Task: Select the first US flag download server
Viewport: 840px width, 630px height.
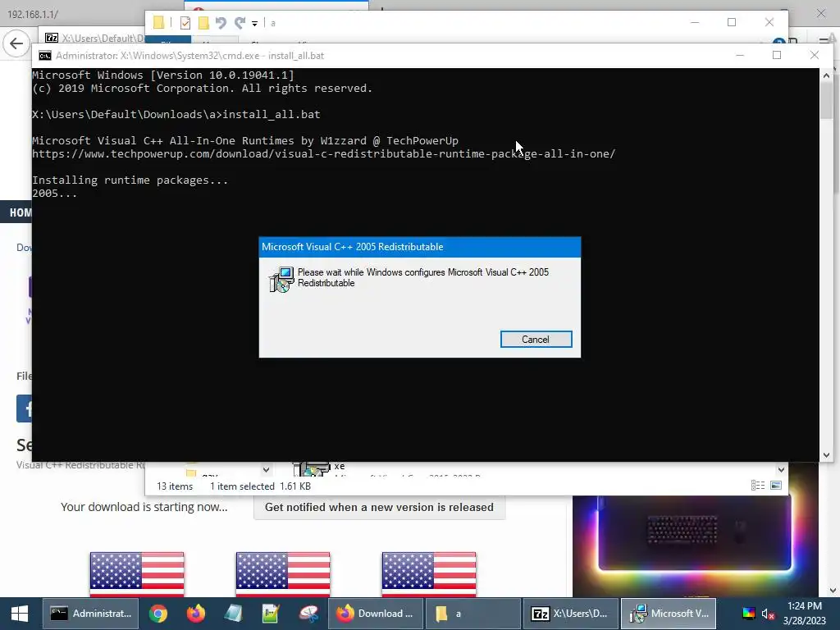Action: (x=137, y=574)
